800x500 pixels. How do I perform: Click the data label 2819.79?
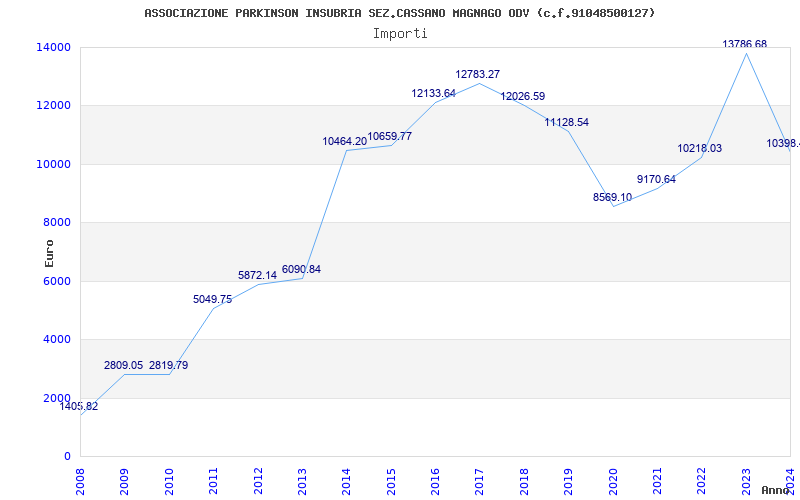(x=168, y=365)
